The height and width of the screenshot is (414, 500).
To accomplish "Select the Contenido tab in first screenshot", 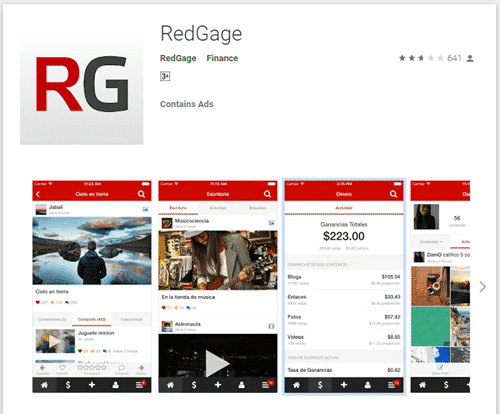I will click(92, 319).
